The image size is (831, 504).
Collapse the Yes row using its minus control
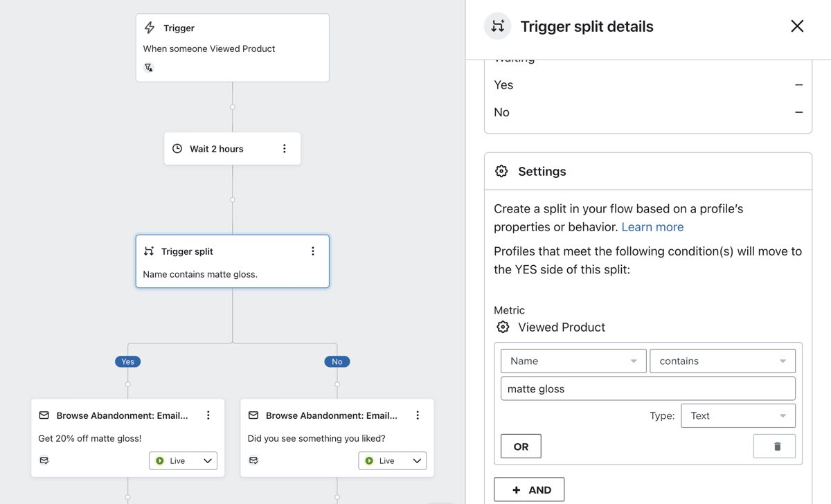click(x=798, y=84)
